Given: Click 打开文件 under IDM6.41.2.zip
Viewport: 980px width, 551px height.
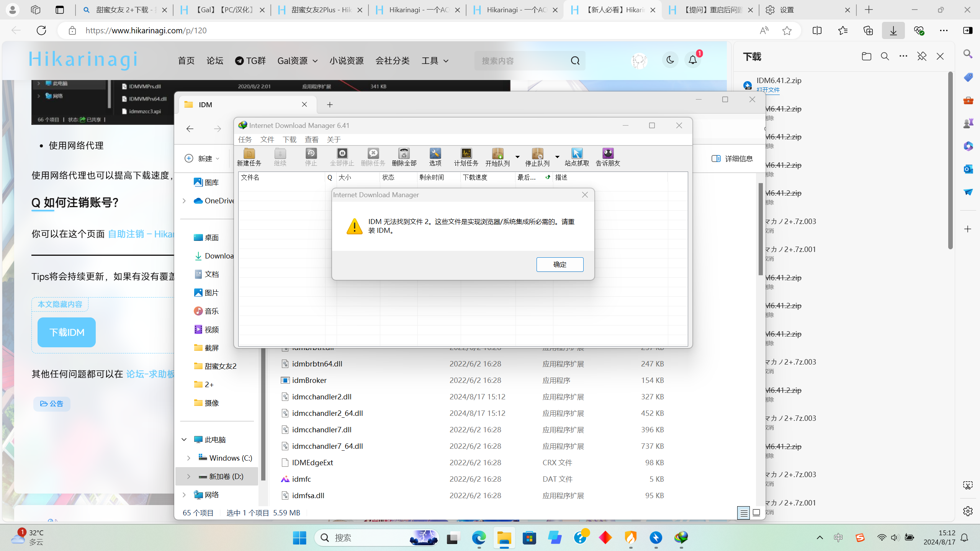Looking at the screenshot, I should point(768,90).
